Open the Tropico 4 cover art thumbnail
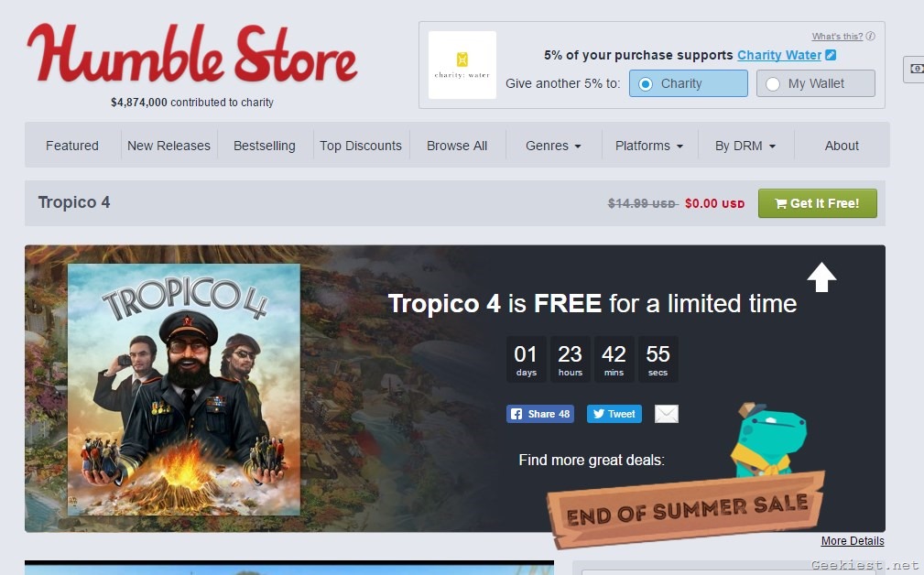The image size is (924, 575). tap(184, 389)
